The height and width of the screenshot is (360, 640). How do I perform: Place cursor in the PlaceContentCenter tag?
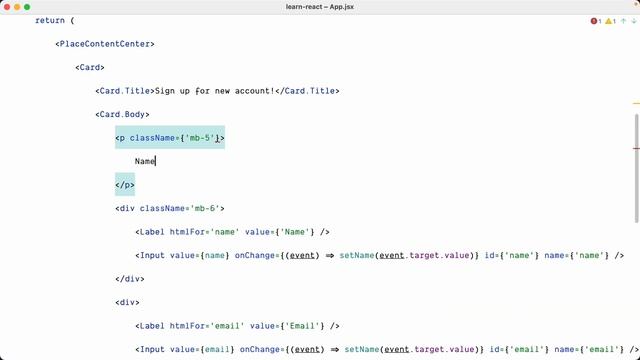pyautogui.click(x=105, y=44)
